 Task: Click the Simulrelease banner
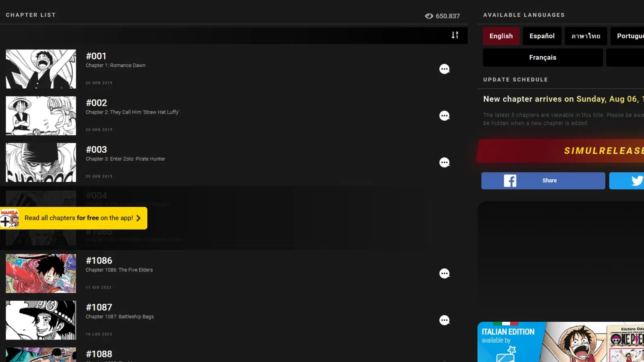point(560,151)
